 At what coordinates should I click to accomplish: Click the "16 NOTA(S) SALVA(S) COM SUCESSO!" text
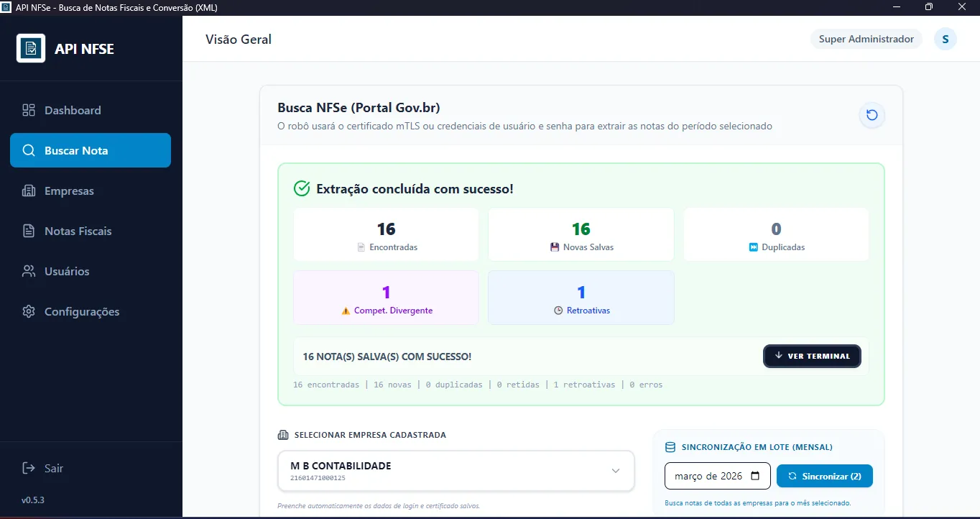[x=387, y=357]
